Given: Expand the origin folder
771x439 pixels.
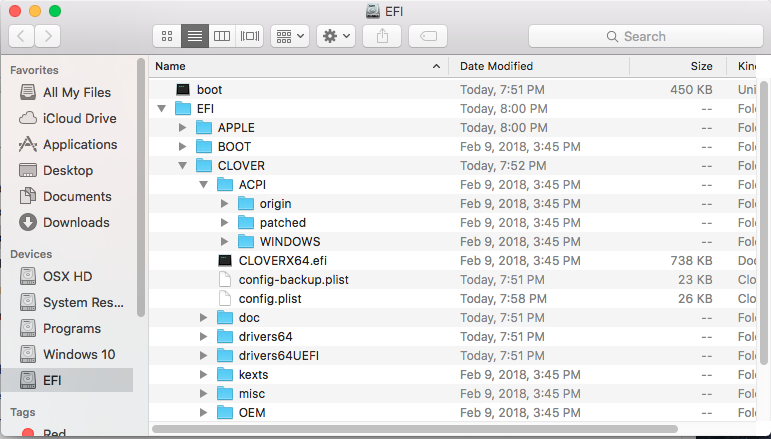Looking at the screenshot, I should pos(225,204).
